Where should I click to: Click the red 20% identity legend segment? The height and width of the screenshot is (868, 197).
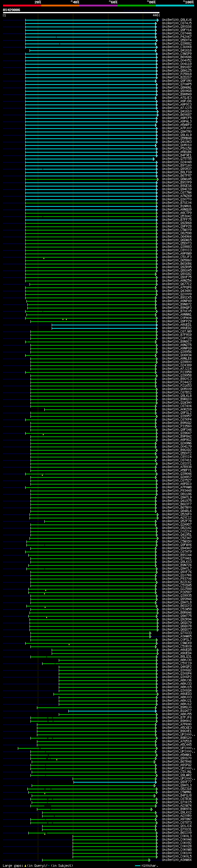[22, 6]
